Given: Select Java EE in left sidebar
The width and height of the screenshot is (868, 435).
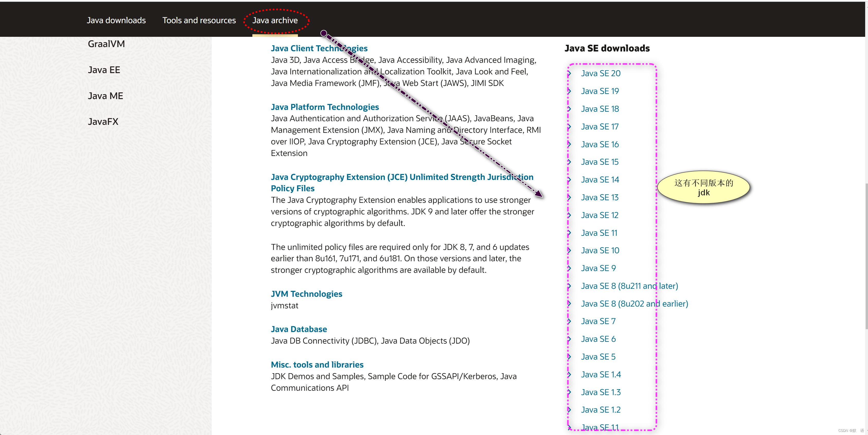Looking at the screenshot, I should [x=104, y=70].
